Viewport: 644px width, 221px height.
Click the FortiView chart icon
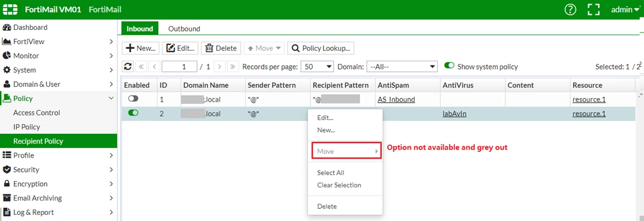pyautogui.click(x=7, y=41)
